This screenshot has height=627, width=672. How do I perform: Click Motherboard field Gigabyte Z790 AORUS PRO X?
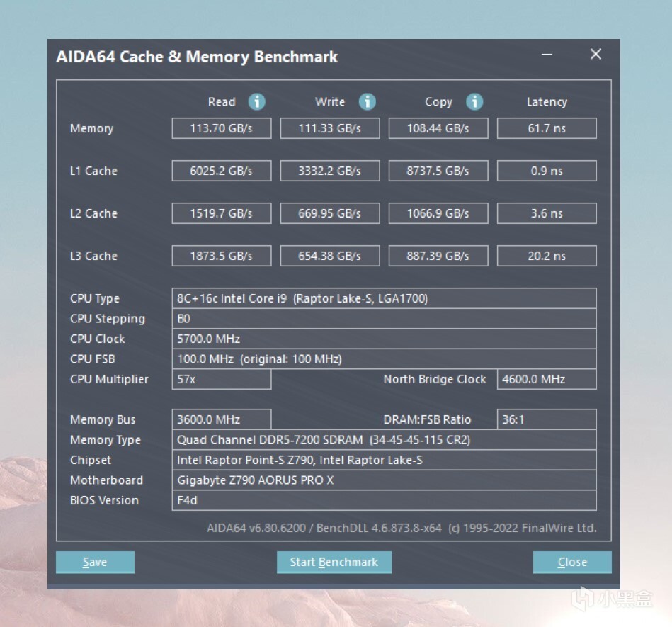point(384,480)
